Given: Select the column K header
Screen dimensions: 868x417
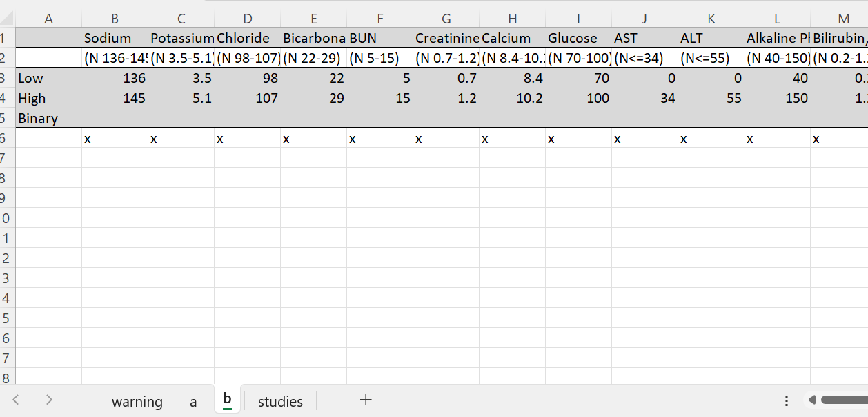Looking at the screenshot, I should coord(711,19).
